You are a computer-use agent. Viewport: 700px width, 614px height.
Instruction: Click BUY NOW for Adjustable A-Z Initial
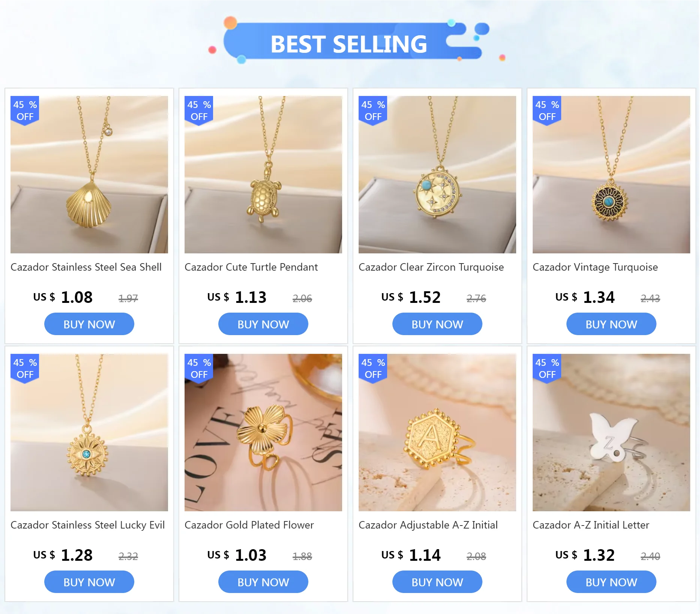tap(437, 582)
